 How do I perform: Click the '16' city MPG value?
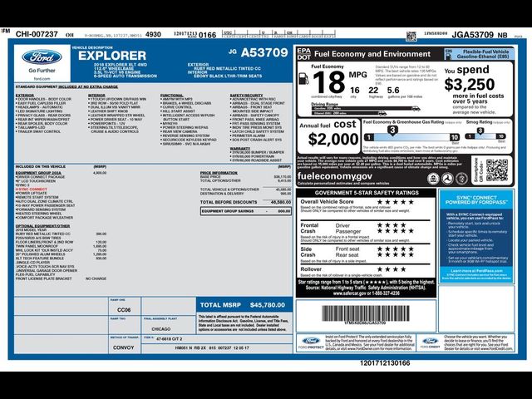tap(355, 91)
